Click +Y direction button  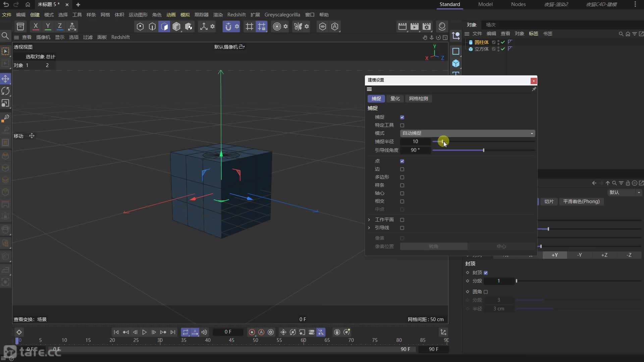[555, 255]
